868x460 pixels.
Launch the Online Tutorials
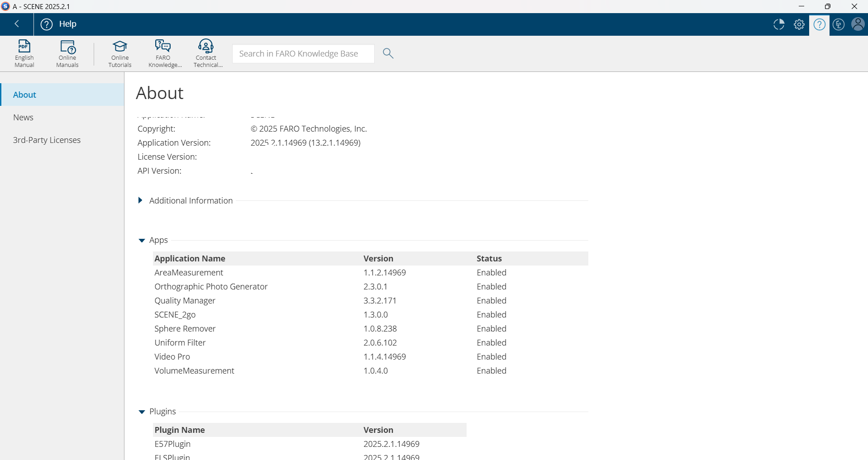(x=120, y=53)
